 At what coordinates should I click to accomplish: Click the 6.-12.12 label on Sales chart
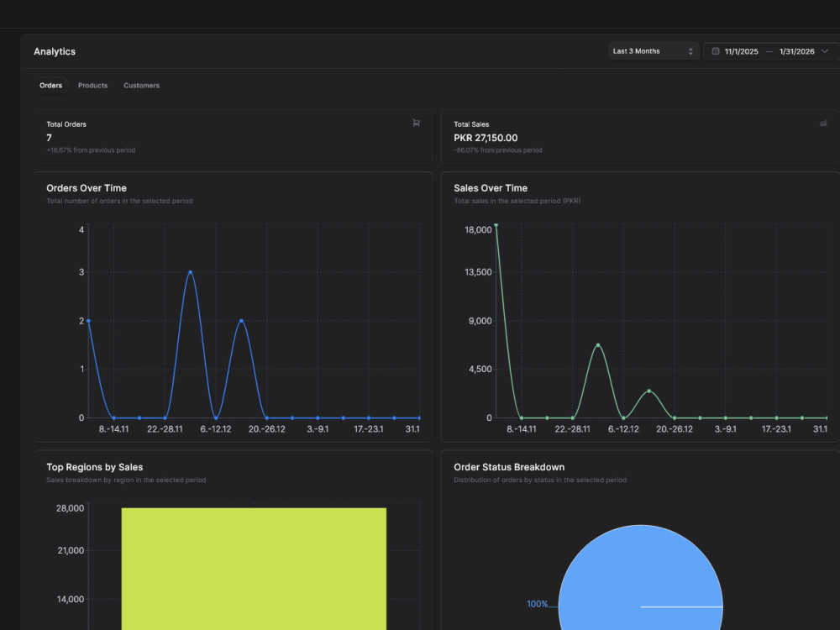[x=623, y=429]
